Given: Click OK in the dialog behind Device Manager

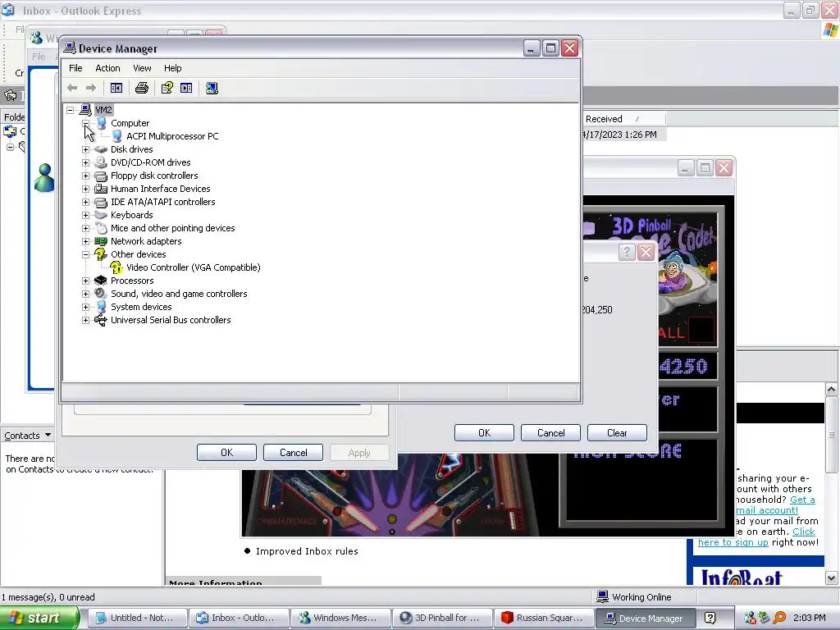Looking at the screenshot, I should (x=226, y=452).
